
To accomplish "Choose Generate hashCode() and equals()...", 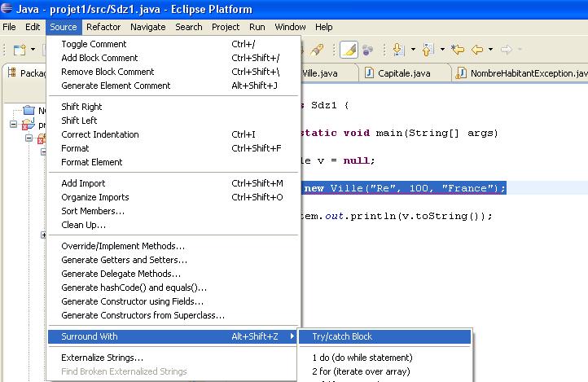I will tap(173, 288).
